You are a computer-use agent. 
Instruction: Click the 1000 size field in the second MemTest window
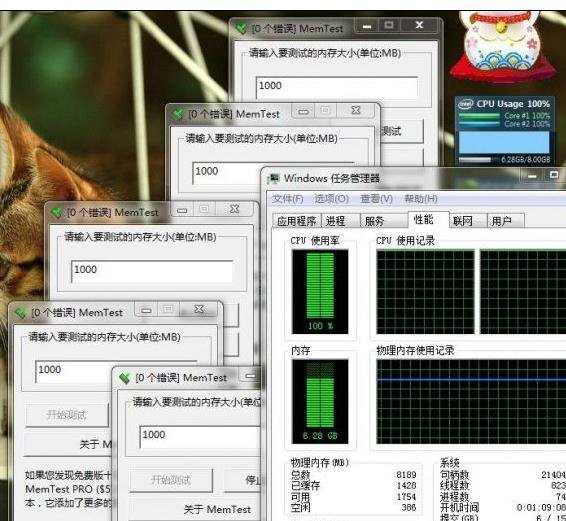273,173
